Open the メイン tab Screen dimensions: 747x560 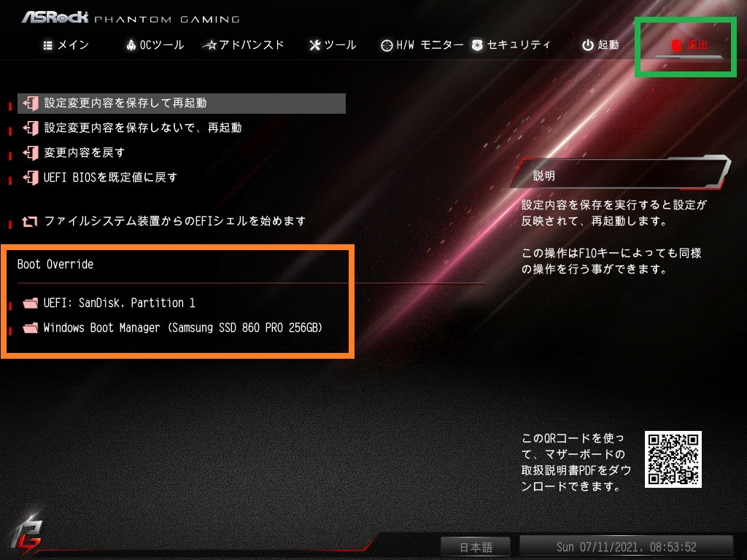[x=66, y=45]
